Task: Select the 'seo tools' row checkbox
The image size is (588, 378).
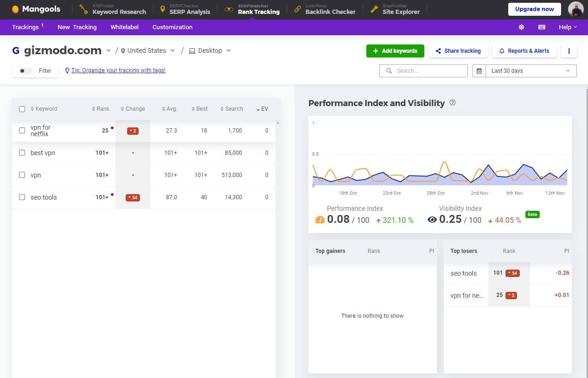Action: [22, 197]
